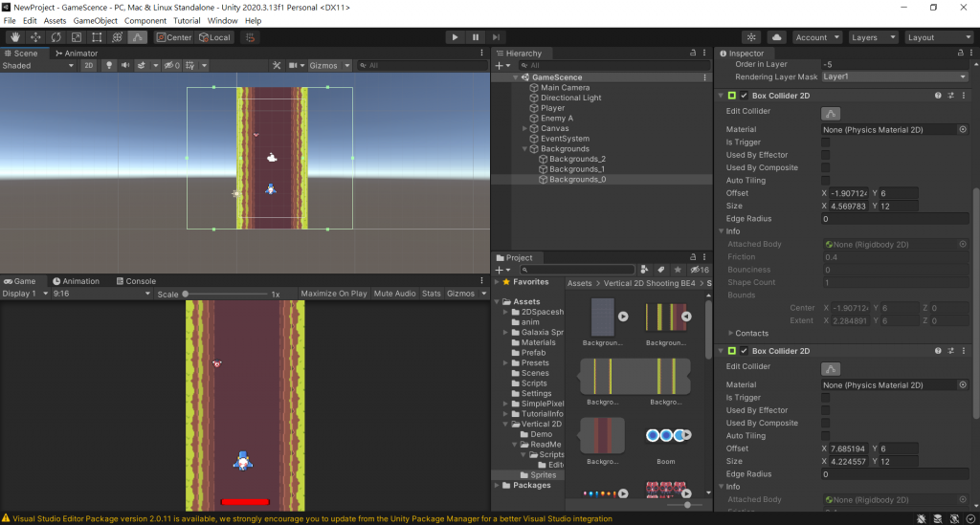Open the Layers dropdown

point(873,37)
